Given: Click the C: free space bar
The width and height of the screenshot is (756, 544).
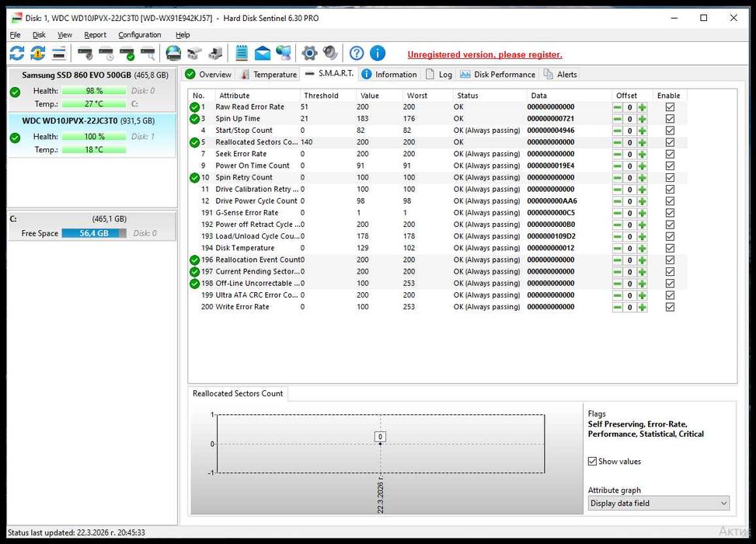Looking at the screenshot, I should pos(94,233).
